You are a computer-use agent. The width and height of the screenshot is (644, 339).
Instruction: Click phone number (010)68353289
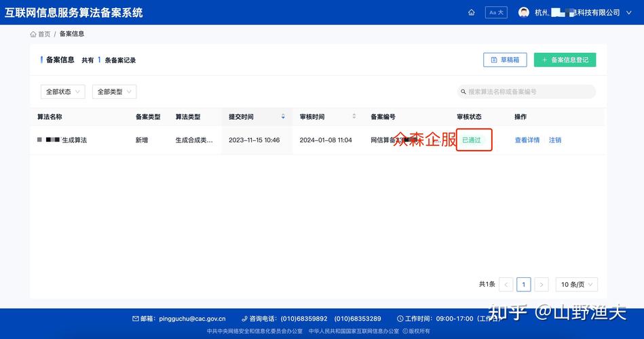(x=358, y=319)
